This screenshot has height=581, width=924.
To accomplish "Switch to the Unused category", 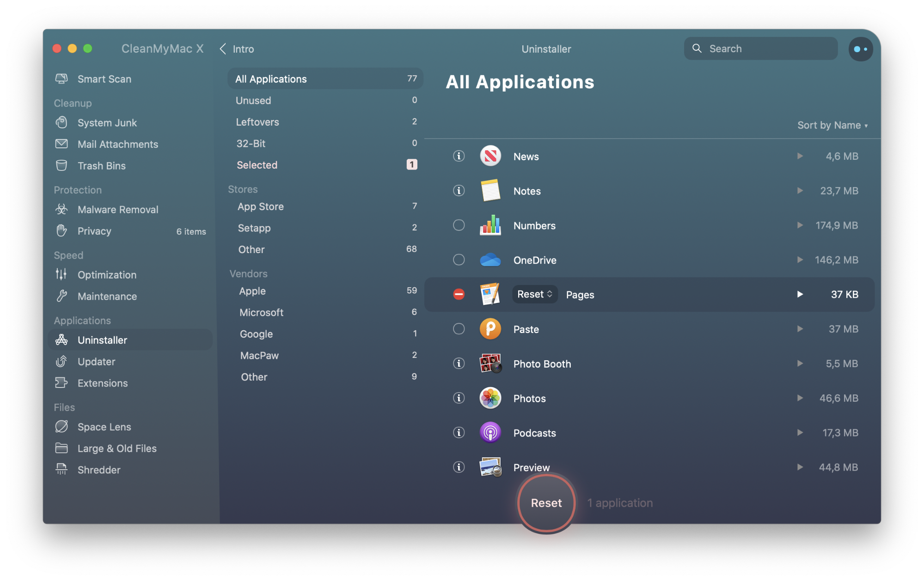I will click(x=325, y=100).
